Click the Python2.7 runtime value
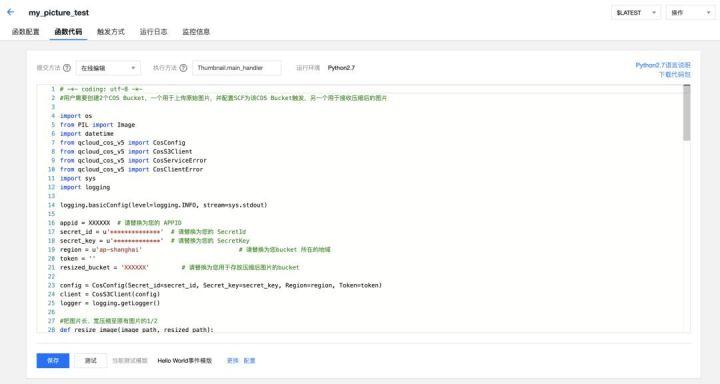 [x=341, y=68]
